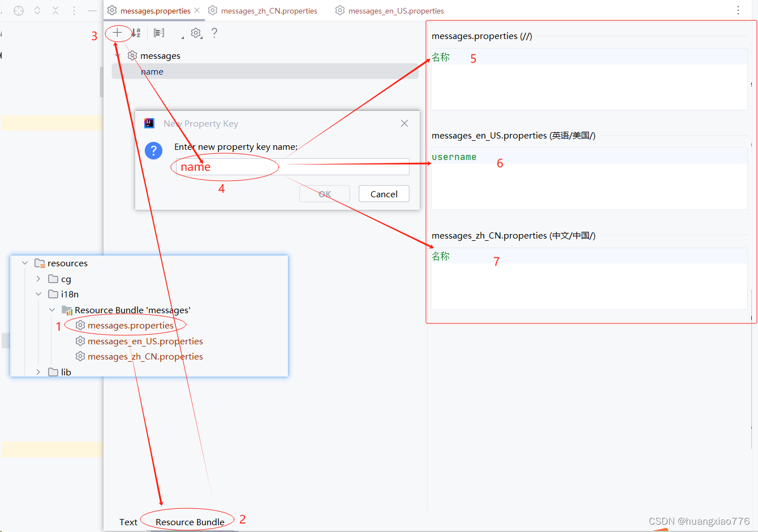Switch to messages_en_US.properties tab
The height and width of the screenshot is (532, 758).
390,11
